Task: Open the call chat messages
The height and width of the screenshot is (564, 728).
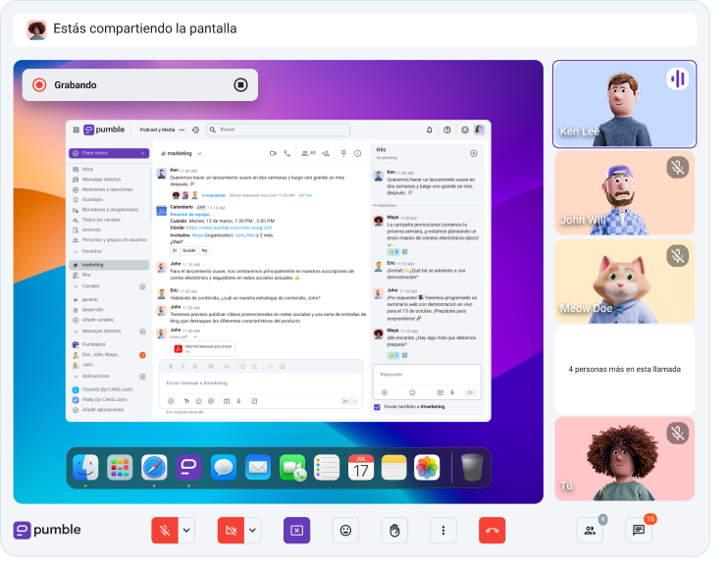Action: (x=639, y=530)
